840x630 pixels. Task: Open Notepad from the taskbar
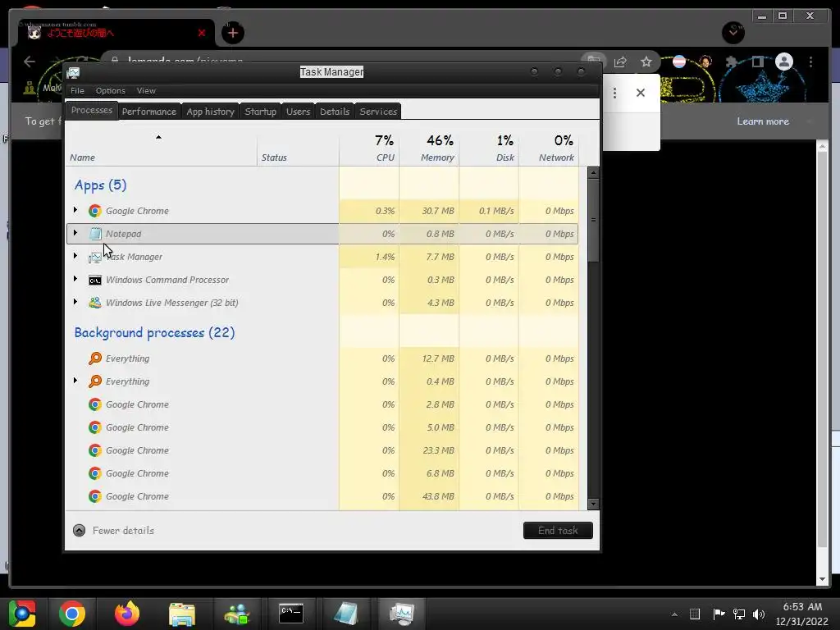click(346, 614)
